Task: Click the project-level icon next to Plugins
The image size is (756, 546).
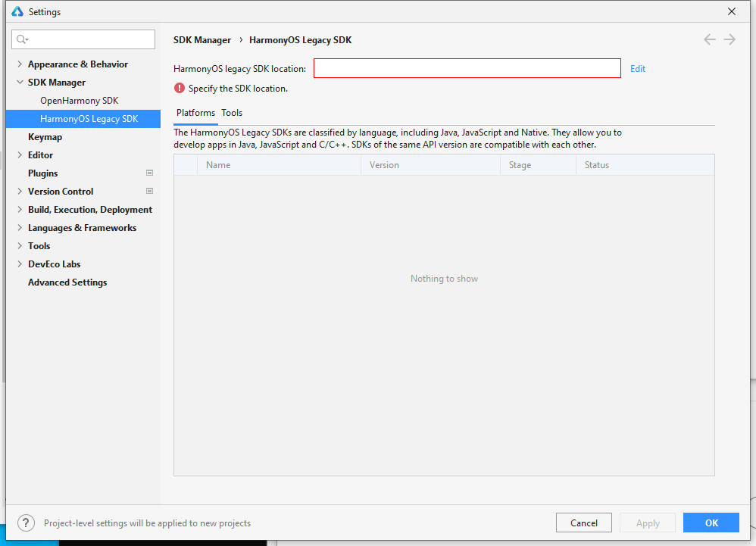Action: 149,173
